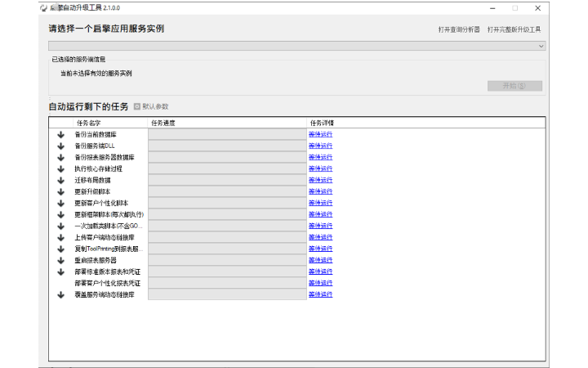Select the task name 上传客户端动态链接库
The image size is (588, 368).
click(x=105, y=237)
